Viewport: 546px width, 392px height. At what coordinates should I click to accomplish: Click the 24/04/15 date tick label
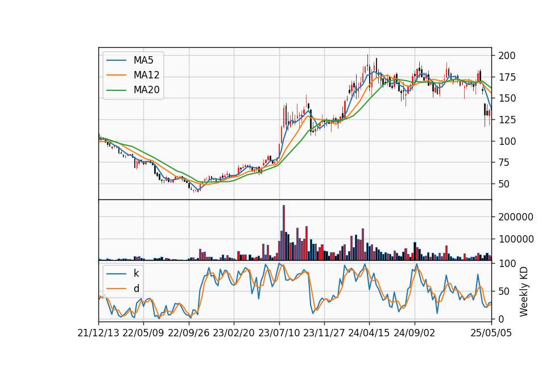coord(369,333)
